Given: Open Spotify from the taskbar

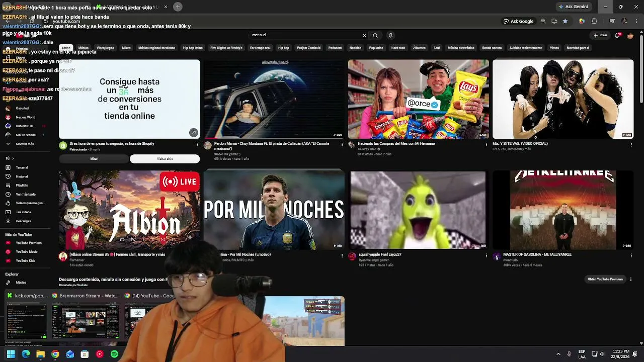Looking at the screenshot, I should (114, 354).
